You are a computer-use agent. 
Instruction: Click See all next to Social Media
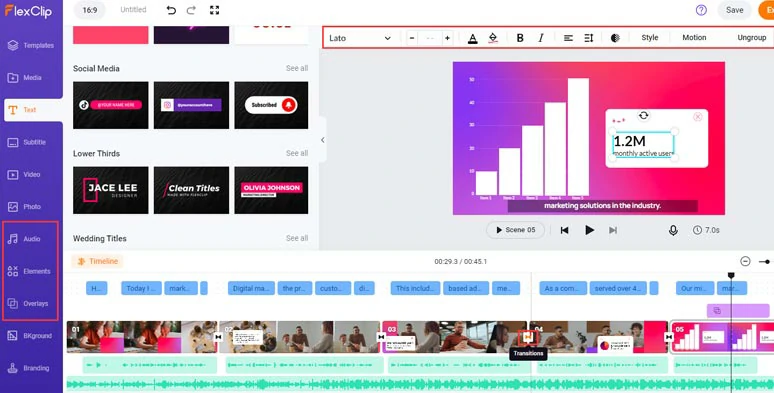click(x=297, y=68)
